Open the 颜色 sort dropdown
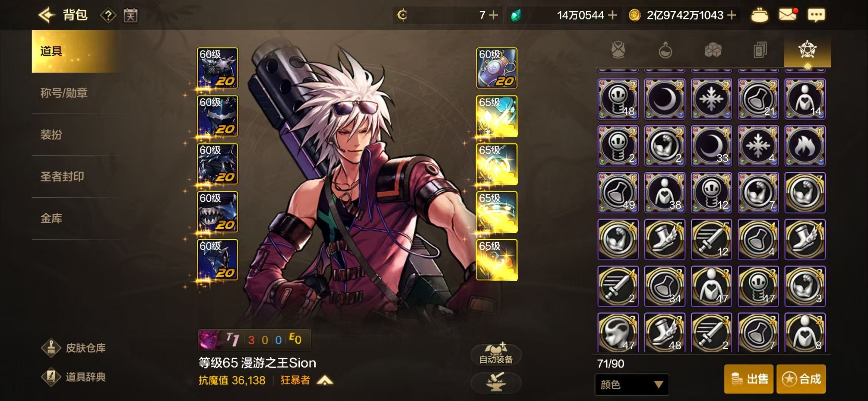This screenshot has width=868, height=401. (x=632, y=384)
